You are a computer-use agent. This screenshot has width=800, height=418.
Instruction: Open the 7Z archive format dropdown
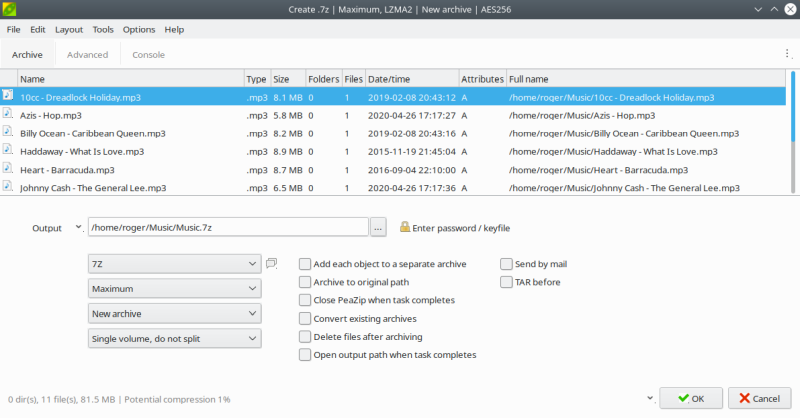tap(173, 264)
